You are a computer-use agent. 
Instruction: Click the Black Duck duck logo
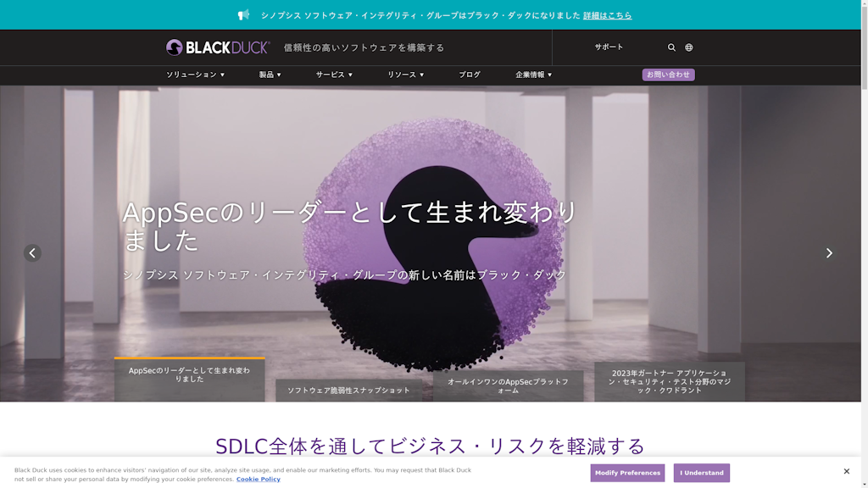(x=175, y=47)
